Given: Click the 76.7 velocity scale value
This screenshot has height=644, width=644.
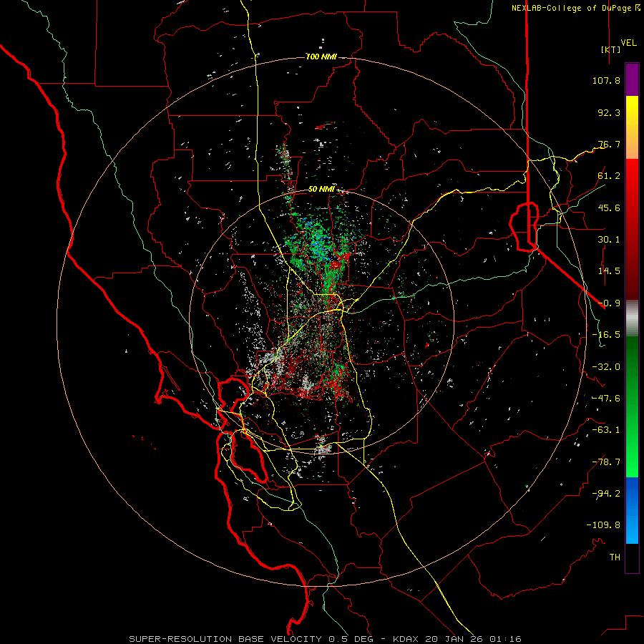Looking at the screenshot, I should [609, 144].
